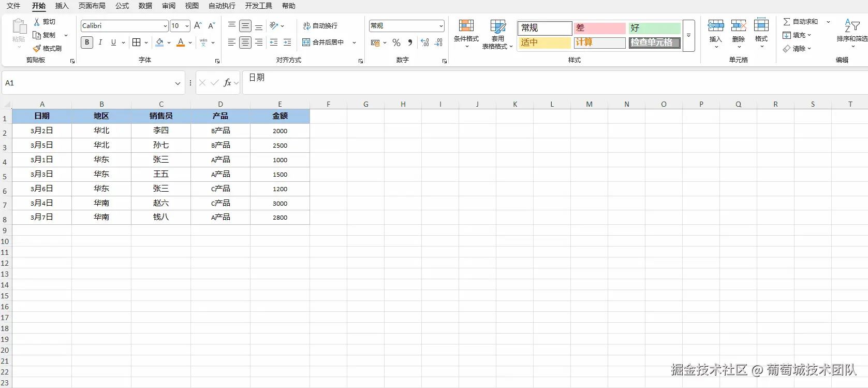Click top align icon
The height and width of the screenshot is (388, 868).
[x=232, y=26]
